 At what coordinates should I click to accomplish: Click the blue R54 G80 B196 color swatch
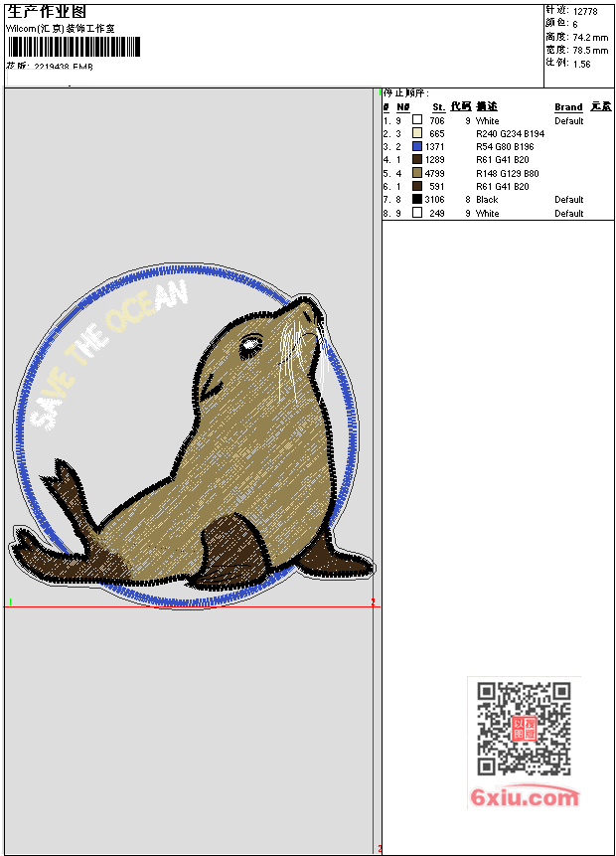coord(417,146)
